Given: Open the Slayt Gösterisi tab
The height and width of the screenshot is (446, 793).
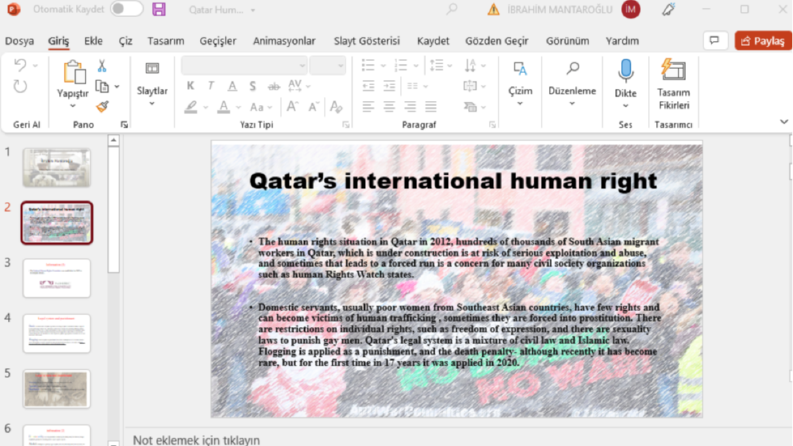Looking at the screenshot, I should tap(367, 41).
